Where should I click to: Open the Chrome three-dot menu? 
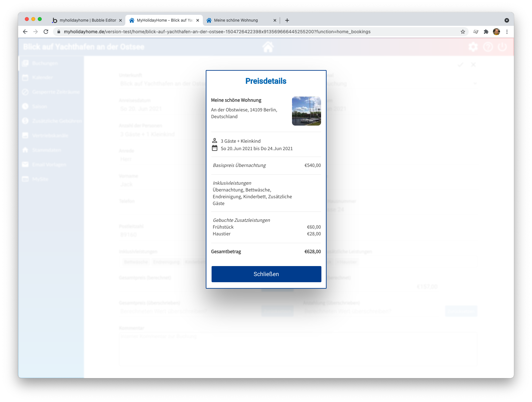(x=507, y=32)
